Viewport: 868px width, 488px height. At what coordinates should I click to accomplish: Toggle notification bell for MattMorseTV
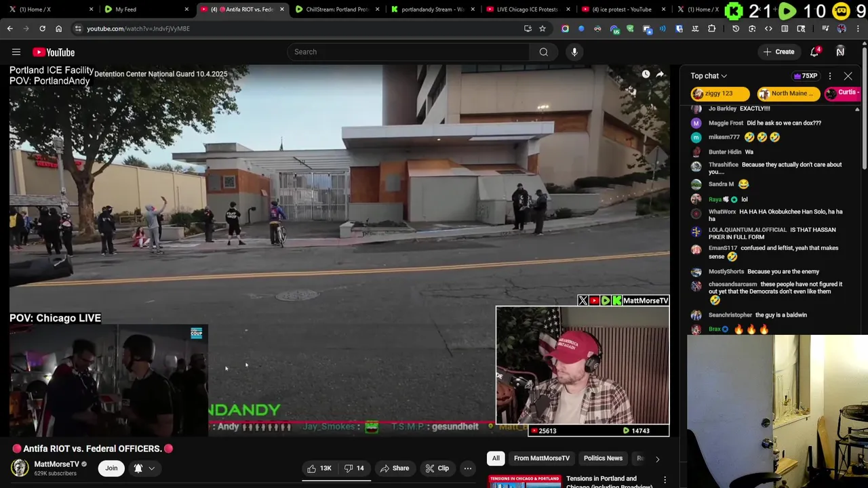[x=138, y=468]
